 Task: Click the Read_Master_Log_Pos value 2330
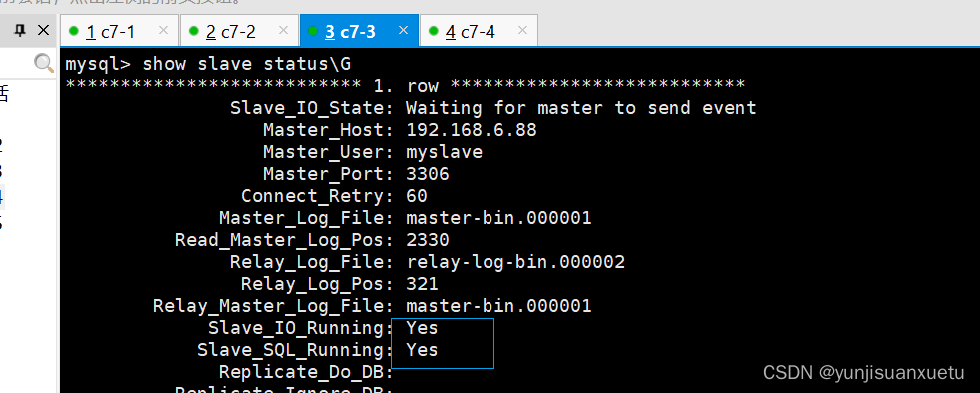tap(428, 240)
